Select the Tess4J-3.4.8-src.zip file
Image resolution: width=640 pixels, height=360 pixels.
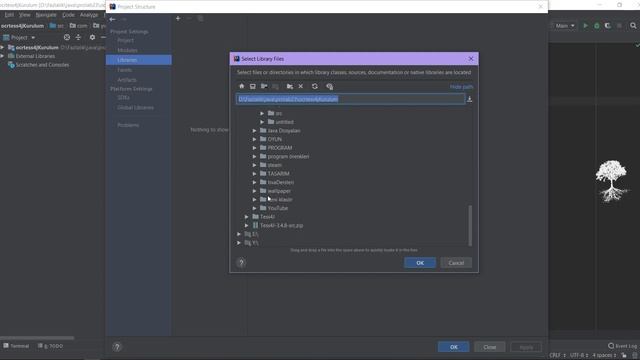pyautogui.click(x=281, y=225)
